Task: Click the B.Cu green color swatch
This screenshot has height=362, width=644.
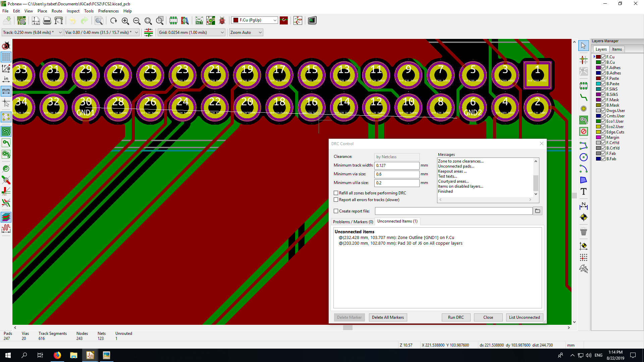Action: click(x=598, y=62)
